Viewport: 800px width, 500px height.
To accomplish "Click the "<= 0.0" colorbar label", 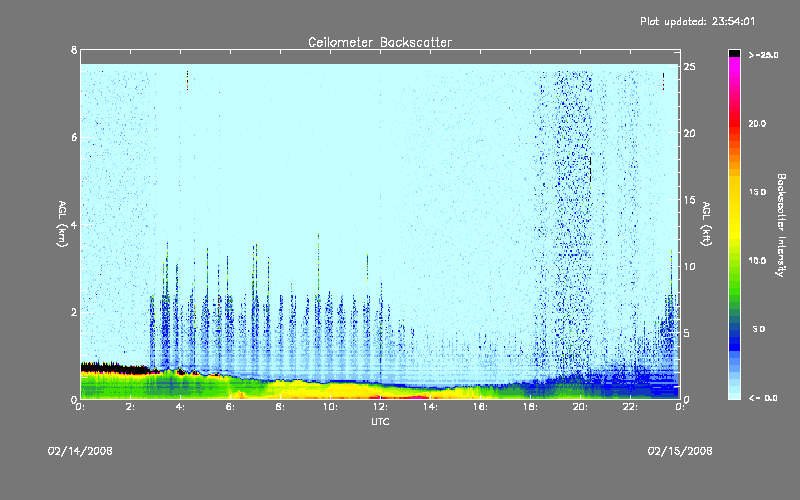I will coord(763,397).
